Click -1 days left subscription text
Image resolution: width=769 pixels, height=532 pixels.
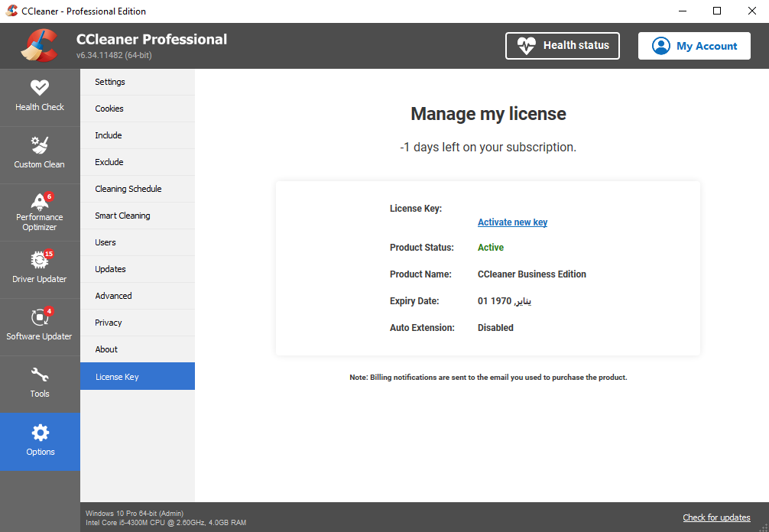(488, 147)
